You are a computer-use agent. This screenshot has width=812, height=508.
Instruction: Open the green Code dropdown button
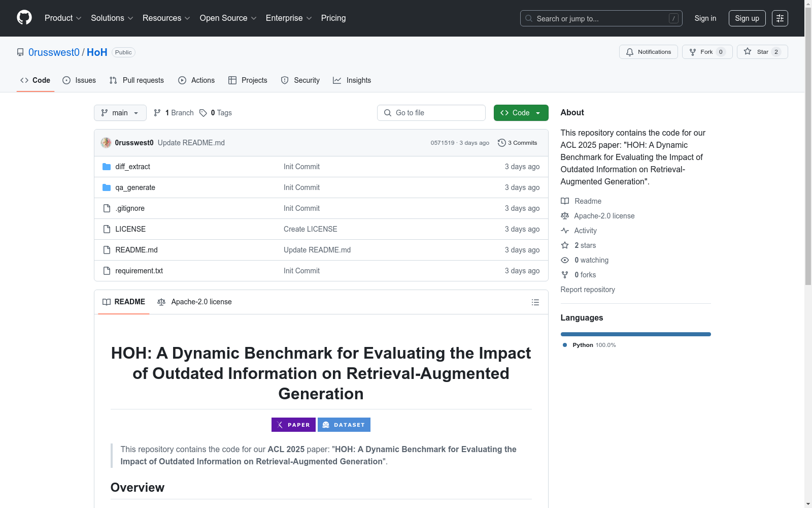pyautogui.click(x=521, y=113)
